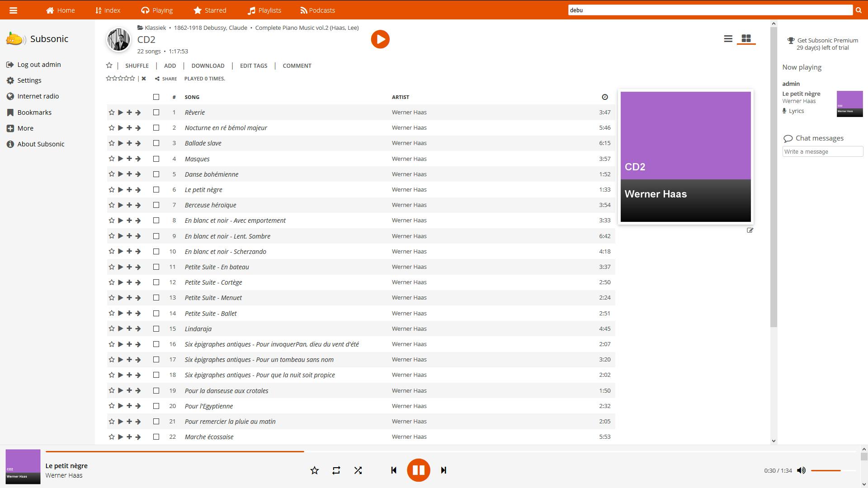This screenshot has height=488, width=868.
Task: Open the hamburger menu at top left
Action: pyautogui.click(x=13, y=10)
